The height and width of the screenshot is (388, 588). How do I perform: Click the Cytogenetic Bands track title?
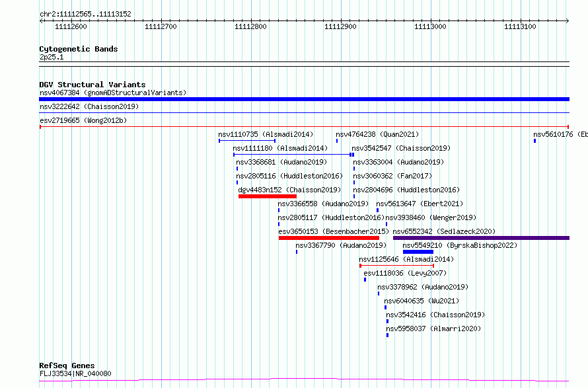pyautogui.click(x=79, y=49)
